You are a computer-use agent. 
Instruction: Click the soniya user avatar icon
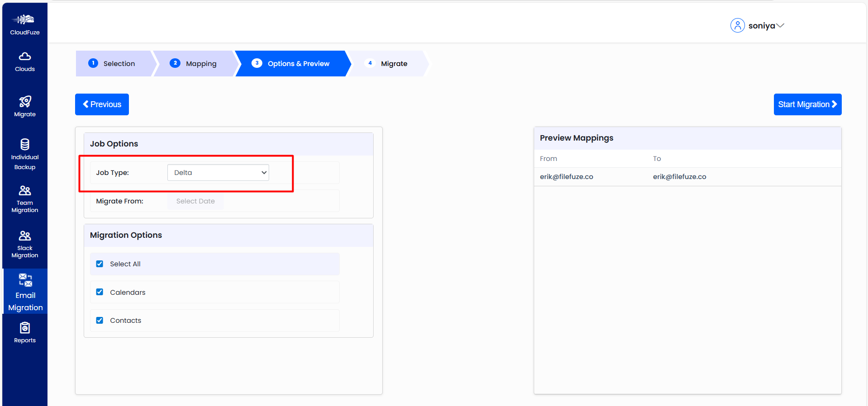737,26
